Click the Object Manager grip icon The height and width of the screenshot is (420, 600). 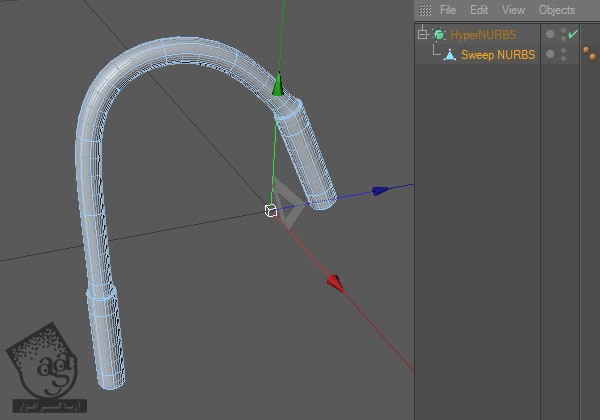(425, 10)
